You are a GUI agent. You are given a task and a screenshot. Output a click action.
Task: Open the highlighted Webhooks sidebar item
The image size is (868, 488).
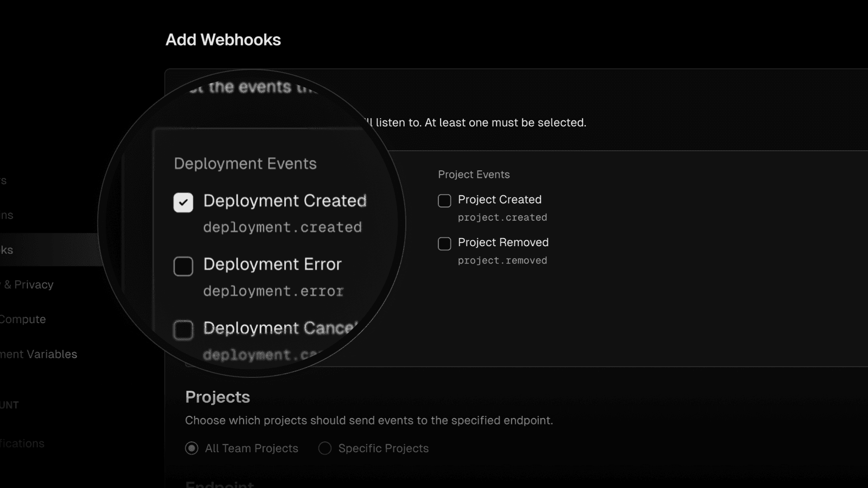coord(8,250)
